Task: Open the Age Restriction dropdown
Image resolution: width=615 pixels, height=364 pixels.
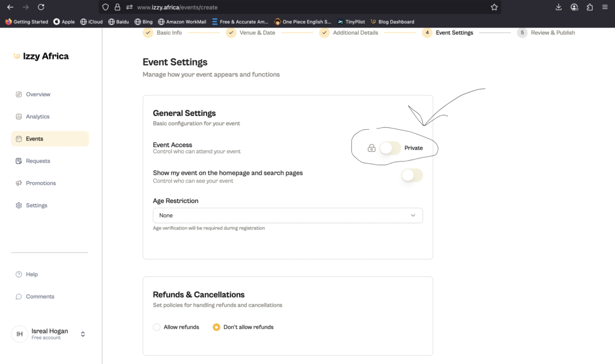Action: [288, 215]
